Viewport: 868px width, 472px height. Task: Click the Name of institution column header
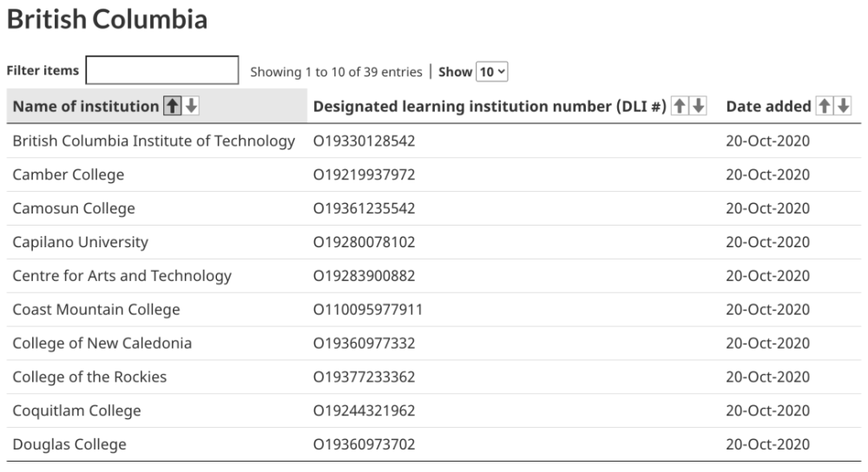coord(86,106)
